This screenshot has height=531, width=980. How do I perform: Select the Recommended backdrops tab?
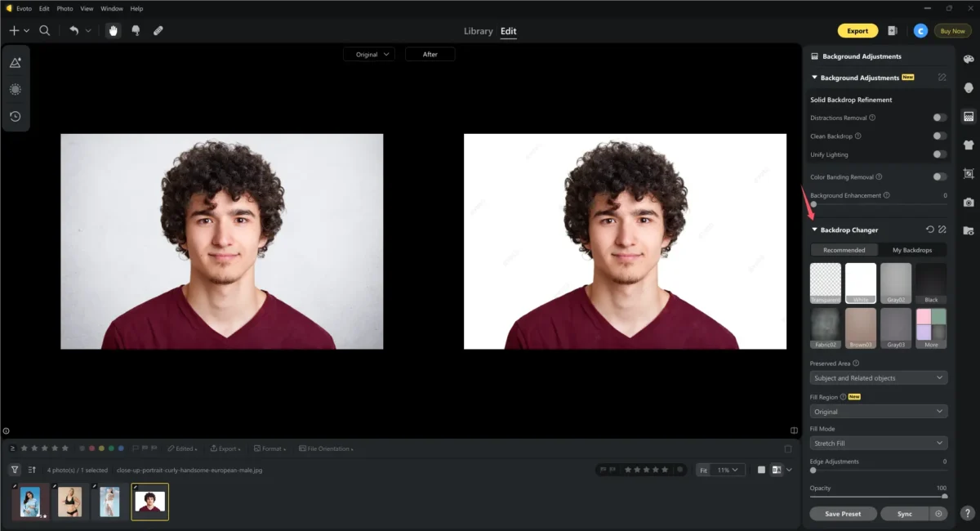[844, 250]
